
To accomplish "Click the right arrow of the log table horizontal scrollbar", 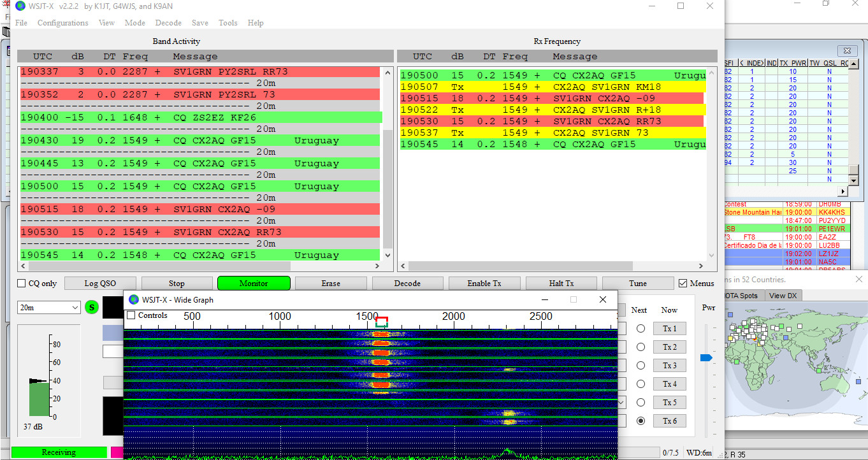I will [844, 191].
